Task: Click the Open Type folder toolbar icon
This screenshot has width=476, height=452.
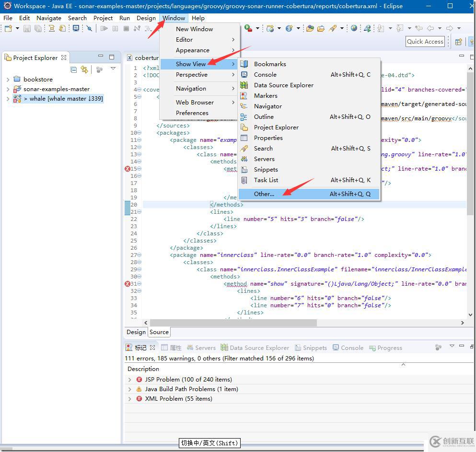Action: 310,29
